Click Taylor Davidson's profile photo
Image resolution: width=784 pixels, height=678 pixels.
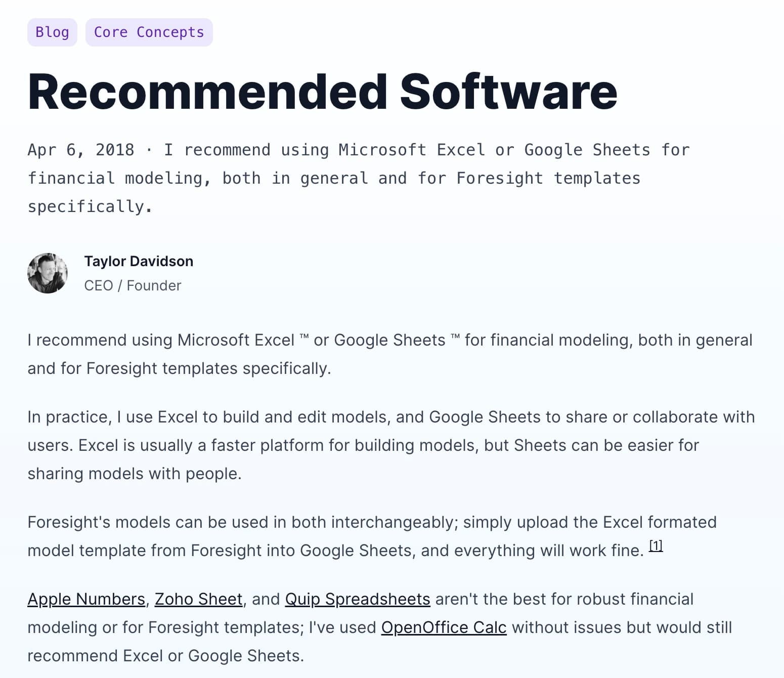tap(48, 273)
